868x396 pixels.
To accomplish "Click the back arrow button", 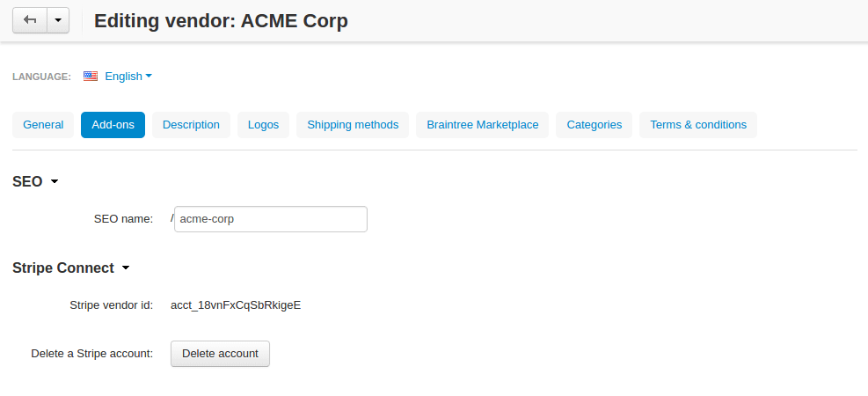I will click(x=29, y=20).
